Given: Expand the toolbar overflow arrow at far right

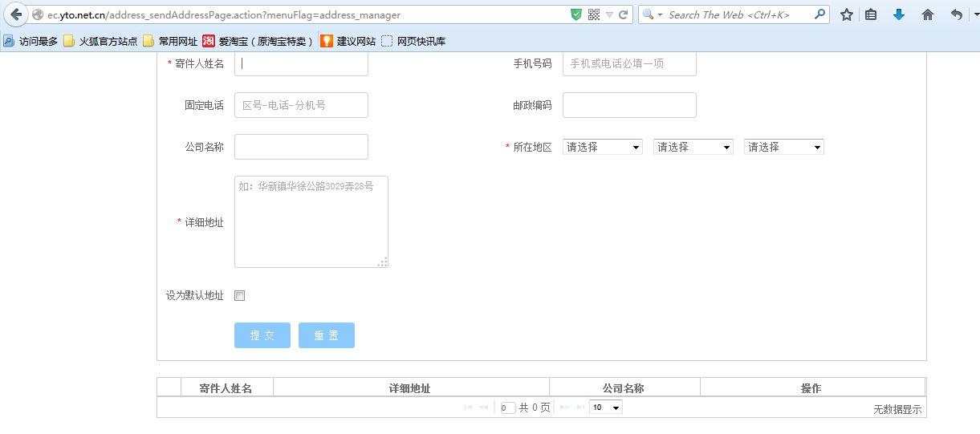Looking at the screenshot, I should click(x=976, y=14).
